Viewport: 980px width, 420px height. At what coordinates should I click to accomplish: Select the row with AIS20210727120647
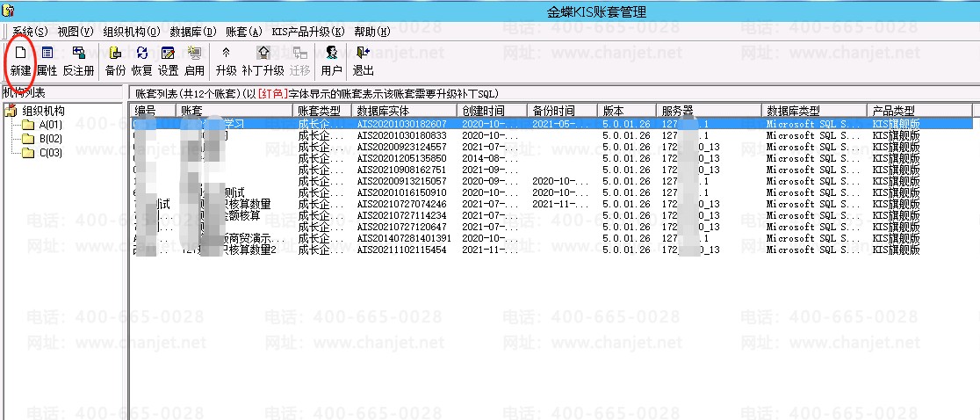pyautogui.click(x=551, y=227)
